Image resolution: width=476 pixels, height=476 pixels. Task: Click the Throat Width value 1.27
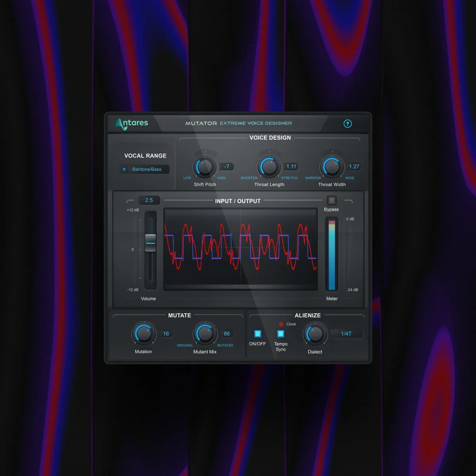coord(354,167)
